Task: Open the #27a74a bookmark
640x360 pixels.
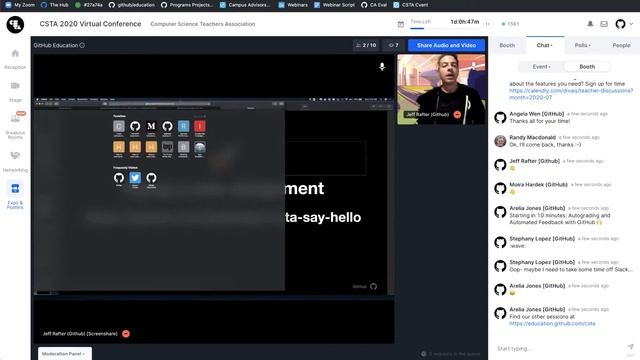Action: tap(89, 5)
